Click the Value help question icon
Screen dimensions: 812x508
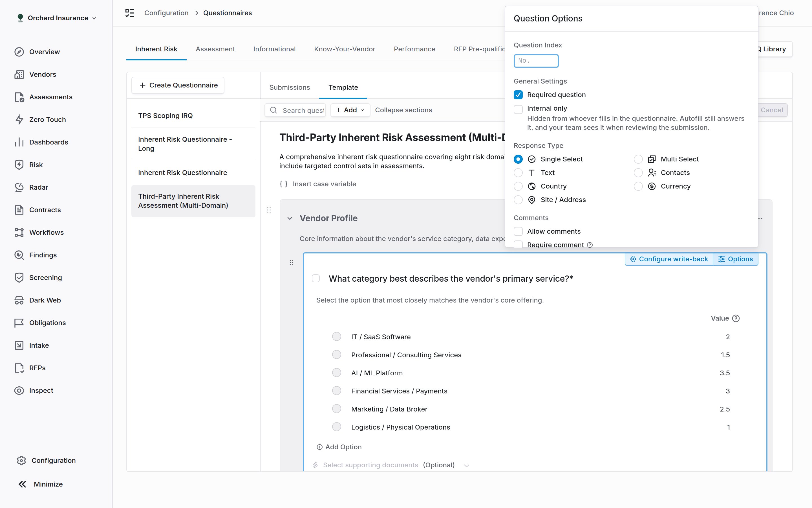click(x=736, y=318)
